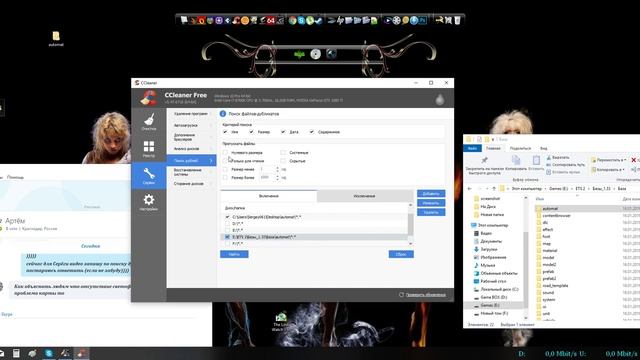Uncheck the Имя match criterion
Viewport: 640px width, 360px height.
(225, 132)
